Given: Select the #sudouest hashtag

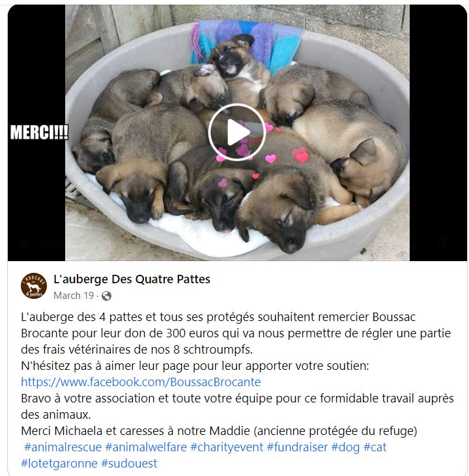Looking at the screenshot, I should coord(129,464).
